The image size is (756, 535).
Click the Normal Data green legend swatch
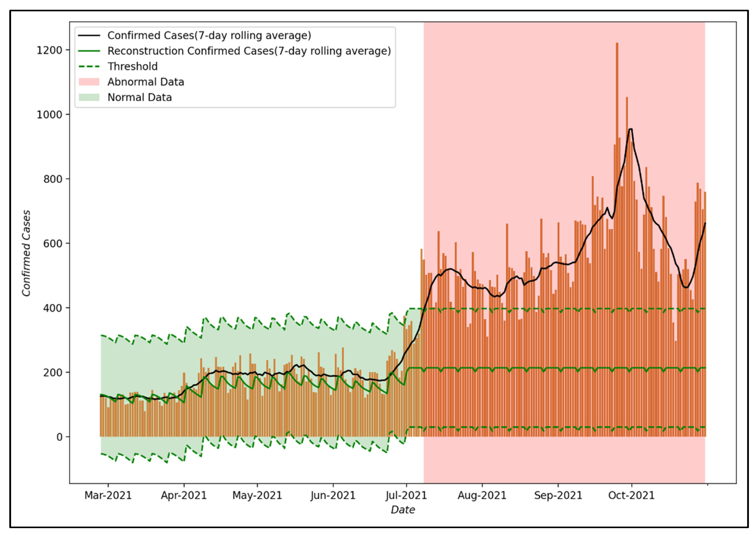tap(89, 97)
